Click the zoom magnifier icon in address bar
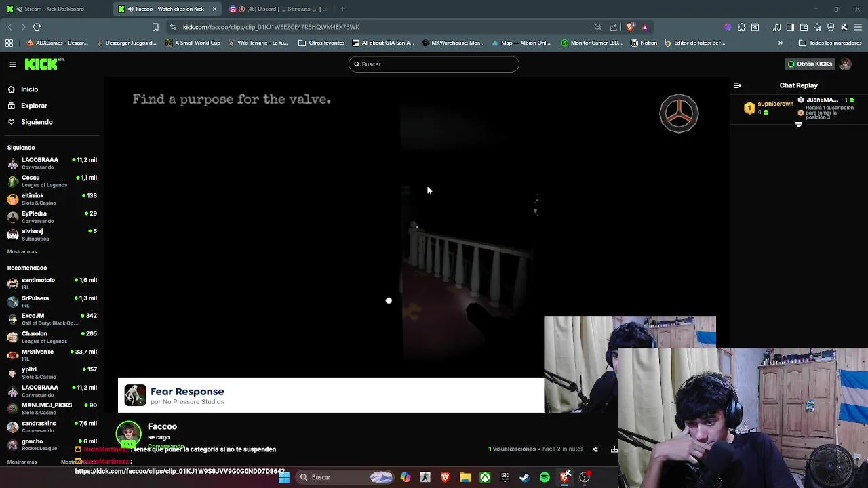The image size is (868, 488). pyautogui.click(x=597, y=27)
